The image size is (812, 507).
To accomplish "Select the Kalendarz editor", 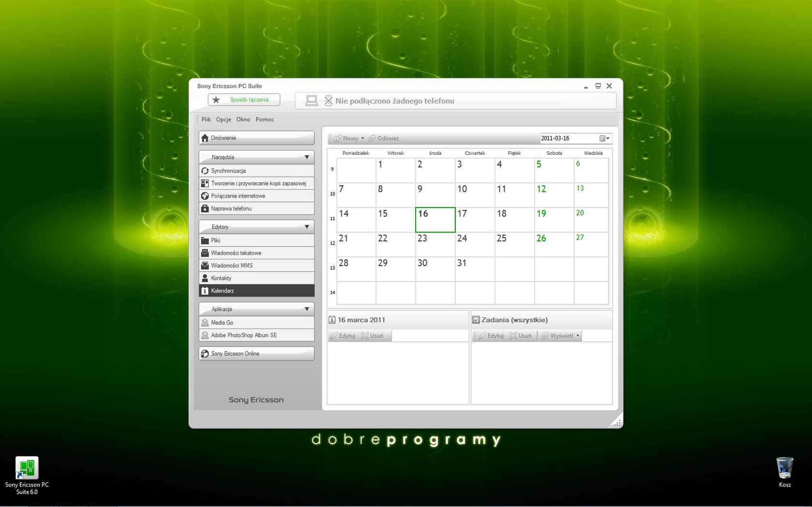I will click(256, 291).
